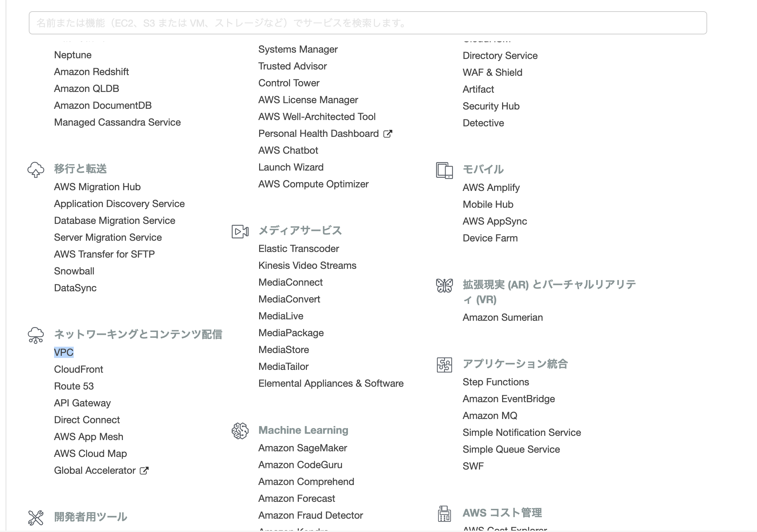Screen dimensions: 757x532
Task: Open Amazon Fraud Detector
Action: (311, 515)
